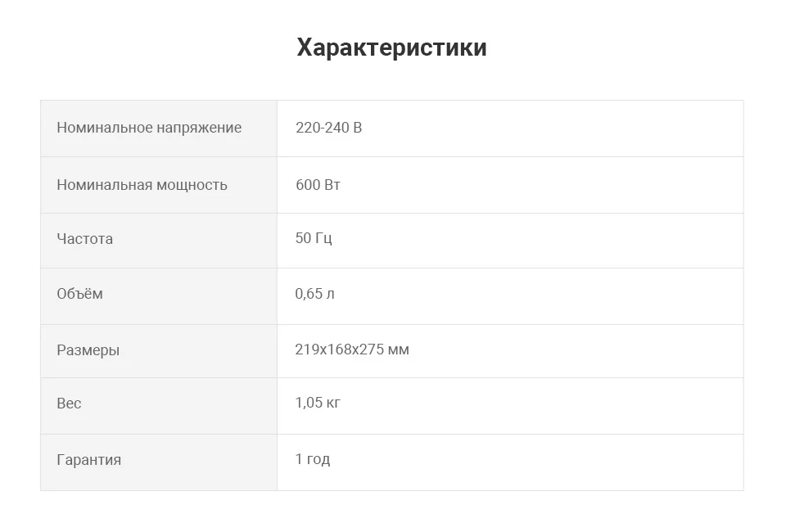Select the Вес row label
The image size is (786, 532).
[69, 404]
